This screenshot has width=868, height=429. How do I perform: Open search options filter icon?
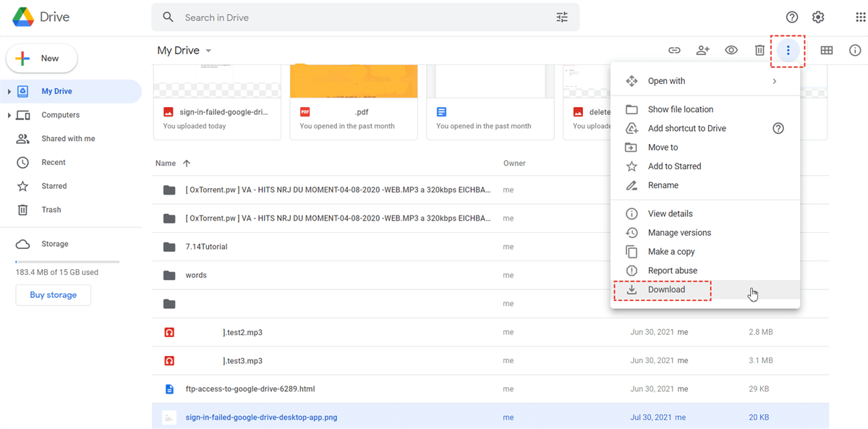point(562,17)
